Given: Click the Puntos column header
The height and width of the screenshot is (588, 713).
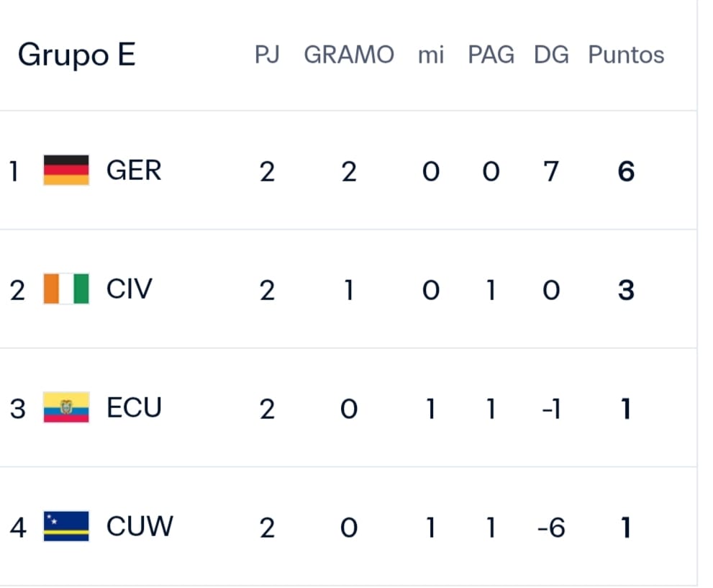Looking at the screenshot, I should (x=626, y=55).
